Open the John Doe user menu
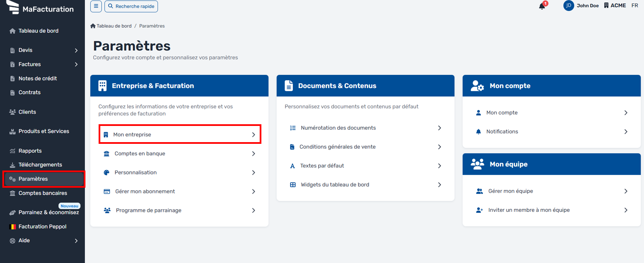644x263 pixels. (588, 5)
